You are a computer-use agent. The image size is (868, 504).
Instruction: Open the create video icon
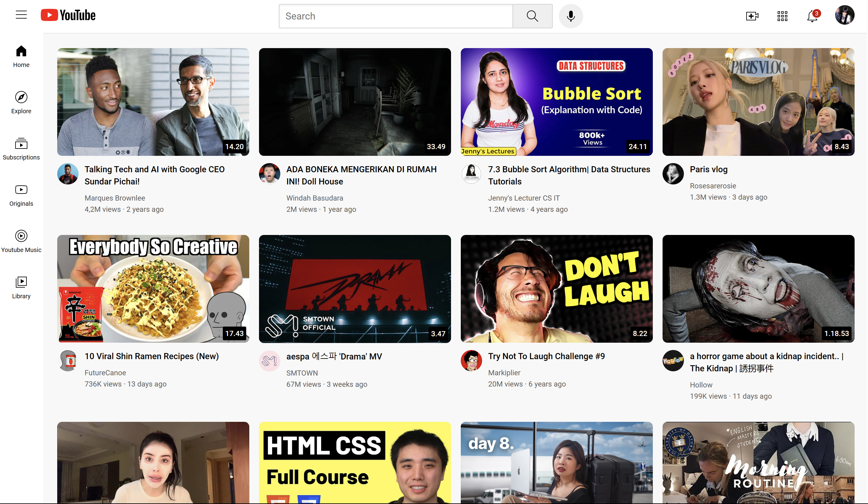(752, 16)
